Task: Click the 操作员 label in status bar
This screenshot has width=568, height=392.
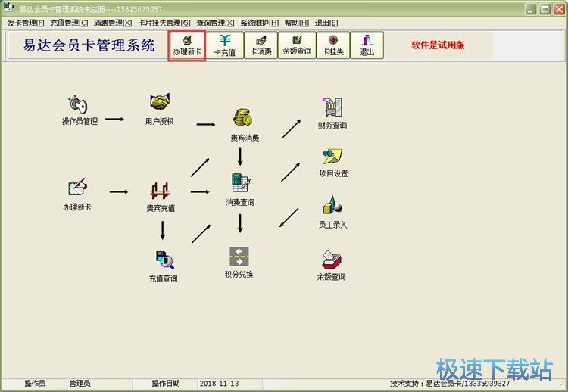Action: pyautogui.click(x=35, y=384)
